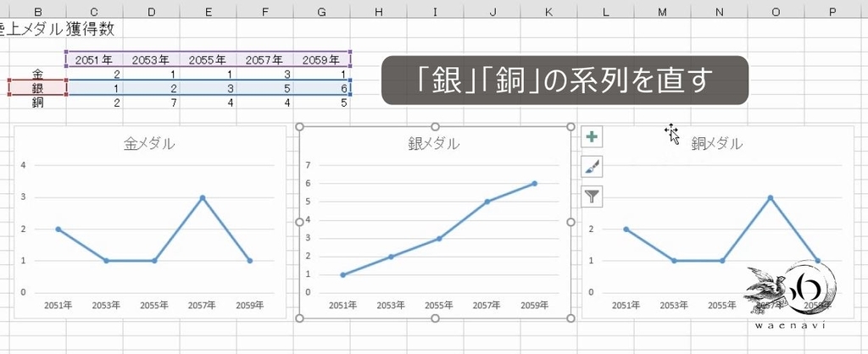This screenshot has height=354, width=868.
Task: Select the 金 row label cell
Action: pyautogui.click(x=37, y=74)
